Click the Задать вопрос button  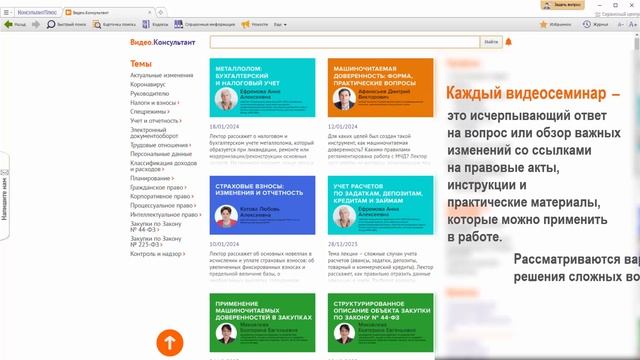tap(562, 5)
